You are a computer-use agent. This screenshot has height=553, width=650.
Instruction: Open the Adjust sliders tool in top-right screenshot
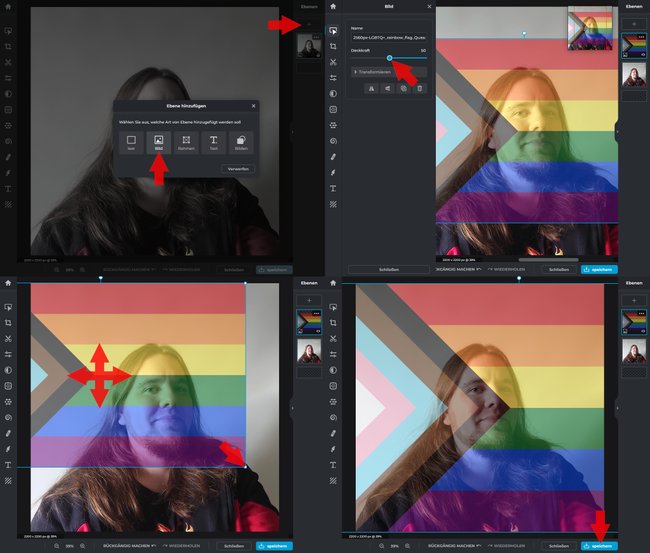333,78
